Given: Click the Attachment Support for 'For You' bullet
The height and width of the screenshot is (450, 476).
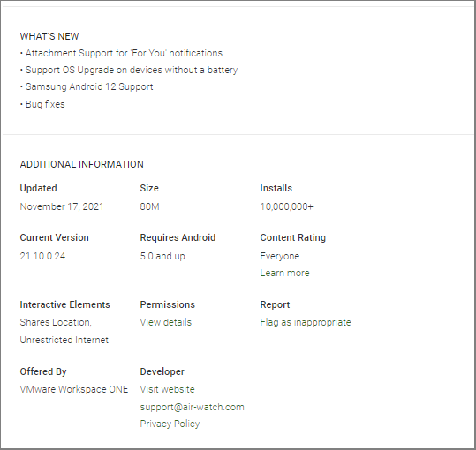Looking at the screenshot, I should (x=121, y=53).
